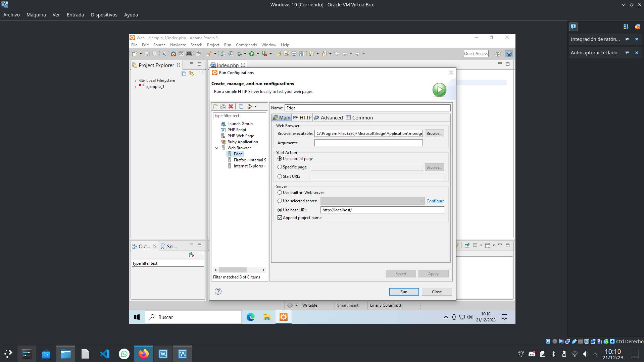644x362 pixels.
Task: Click duplicate launch configuration icon
Action: point(223,106)
